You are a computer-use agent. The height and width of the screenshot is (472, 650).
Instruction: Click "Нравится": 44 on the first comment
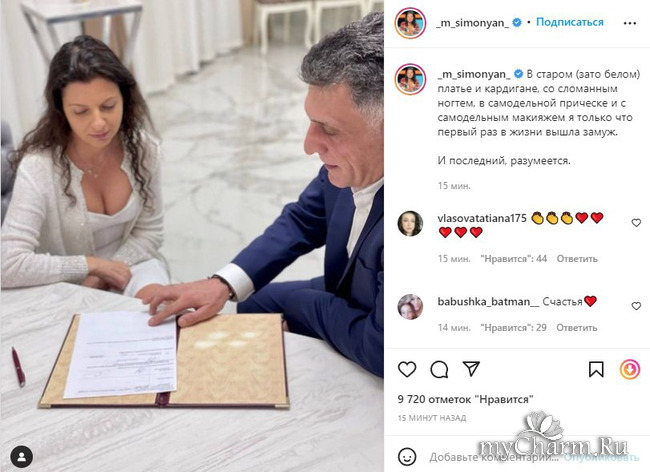coord(513,259)
